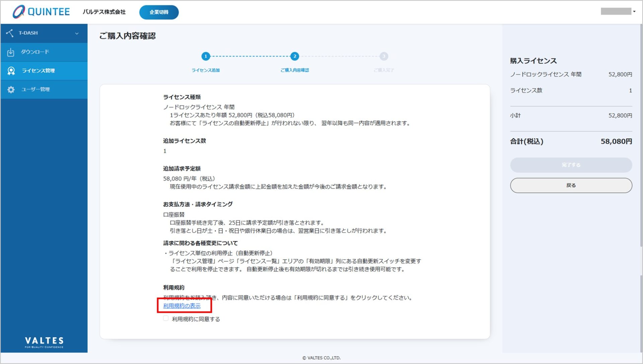
Task: Click the VALTES logo at sidebar bottom
Action: point(44,342)
